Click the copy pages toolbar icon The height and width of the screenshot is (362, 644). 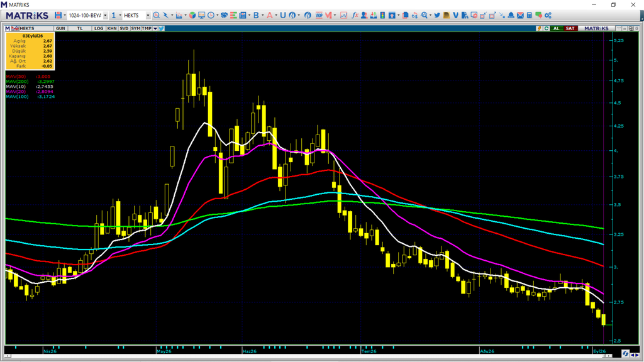pyautogui.click(x=406, y=15)
